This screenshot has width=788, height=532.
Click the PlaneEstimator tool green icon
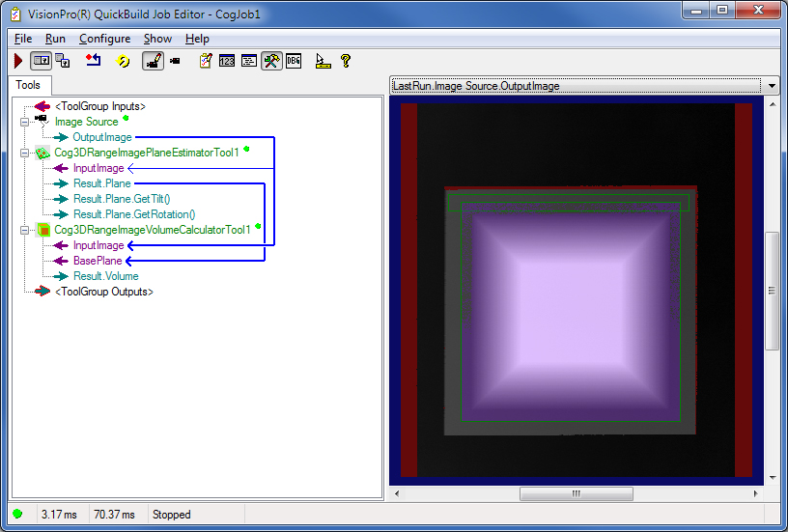click(x=42, y=153)
